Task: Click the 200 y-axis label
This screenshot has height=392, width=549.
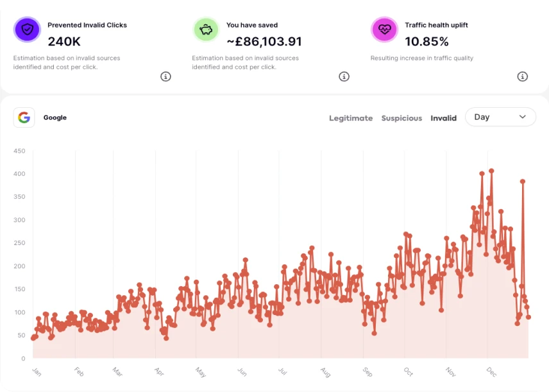Action: point(19,266)
